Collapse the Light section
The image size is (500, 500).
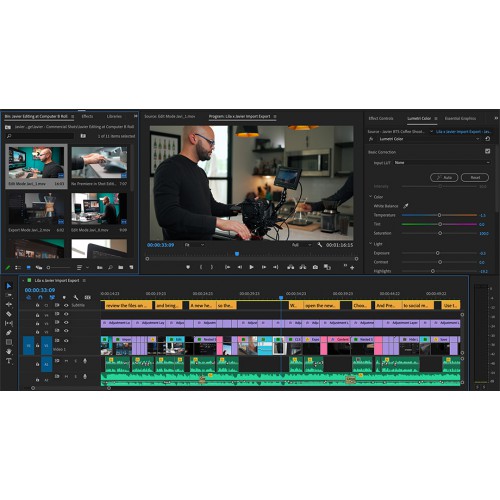pyautogui.click(x=371, y=244)
